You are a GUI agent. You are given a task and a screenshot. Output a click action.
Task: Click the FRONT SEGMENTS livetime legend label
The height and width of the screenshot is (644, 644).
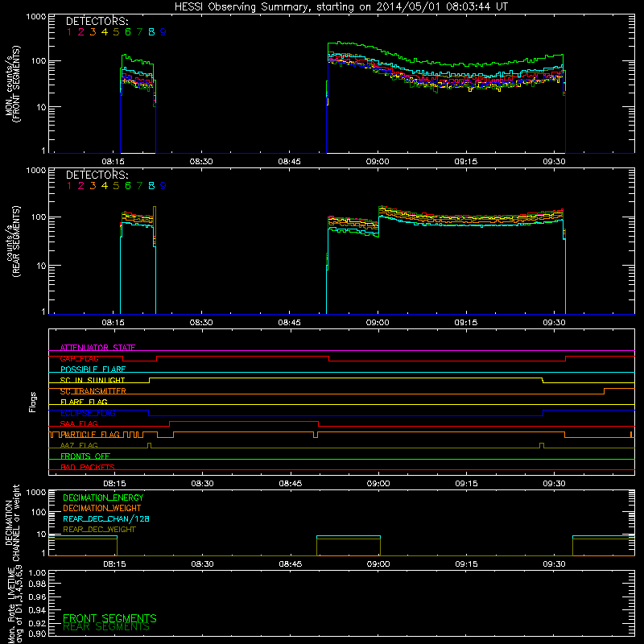coord(109,618)
